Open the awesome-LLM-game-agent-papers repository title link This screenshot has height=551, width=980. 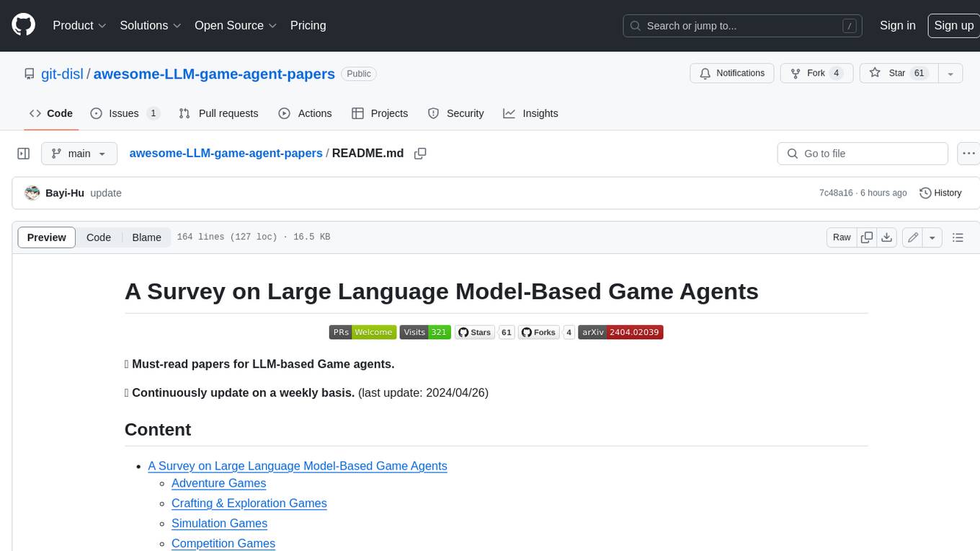(214, 74)
